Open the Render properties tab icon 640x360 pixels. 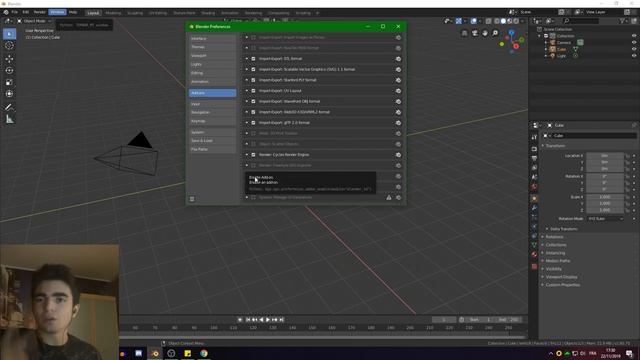click(534, 149)
